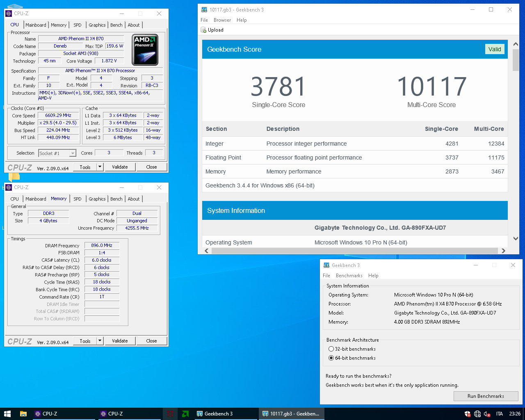Viewport: 525px width, 420px height.
Task: Open Browser menu in the 10117.gb3 window
Action: [222, 20]
